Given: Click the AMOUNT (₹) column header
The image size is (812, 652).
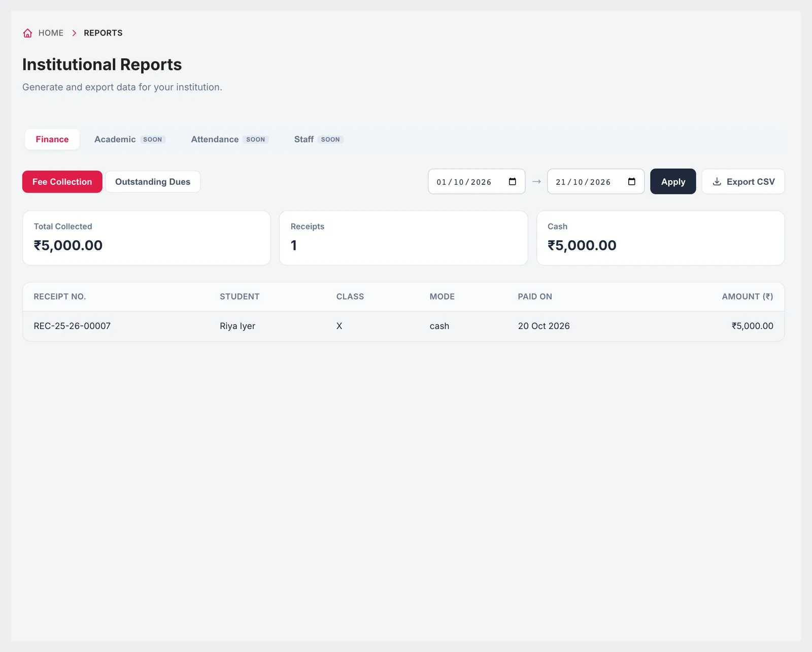Looking at the screenshot, I should point(748,297).
